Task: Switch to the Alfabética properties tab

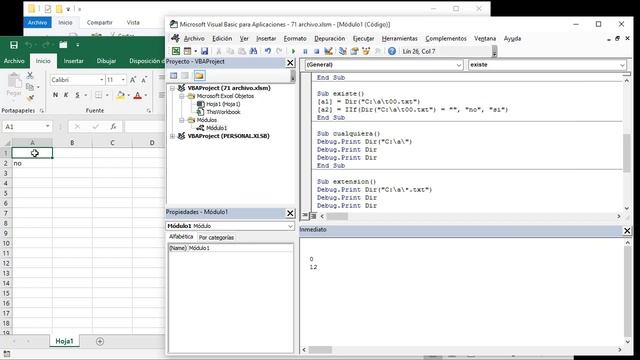Action: point(181,237)
